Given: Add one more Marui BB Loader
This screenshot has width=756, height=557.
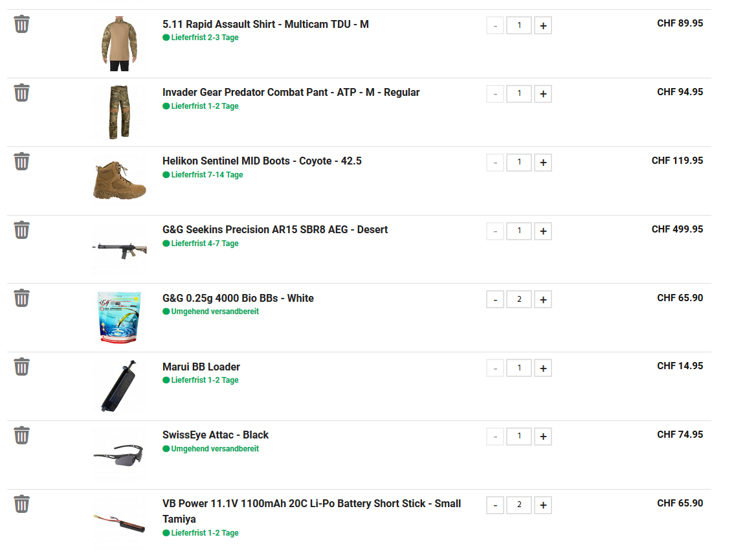Looking at the screenshot, I should 543,368.
